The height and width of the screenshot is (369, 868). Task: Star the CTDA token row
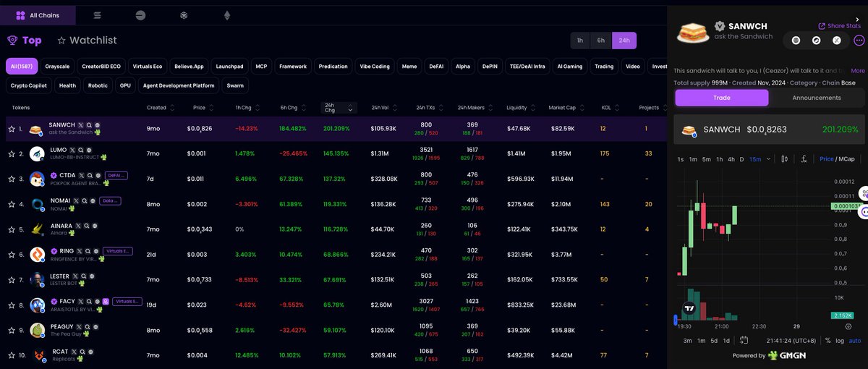pyautogui.click(x=12, y=179)
